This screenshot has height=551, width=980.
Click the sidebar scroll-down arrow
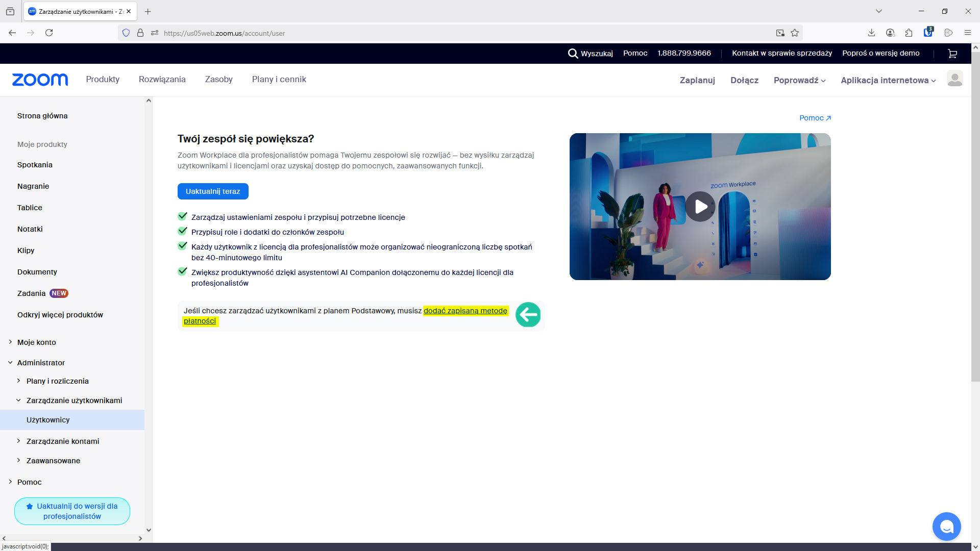click(x=149, y=530)
